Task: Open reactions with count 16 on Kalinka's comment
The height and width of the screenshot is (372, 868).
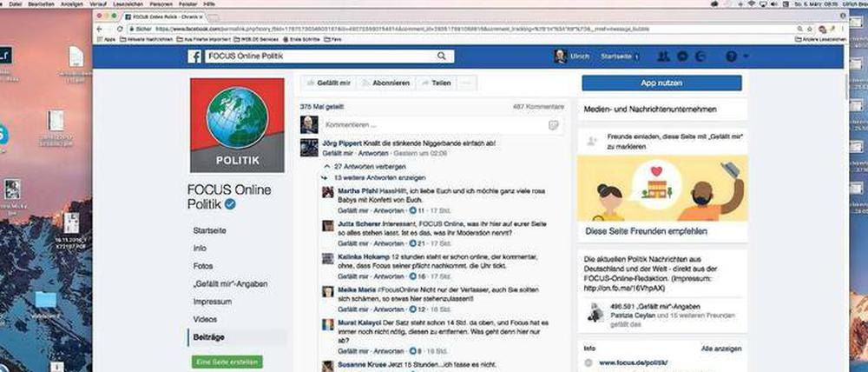Action: coord(417,276)
